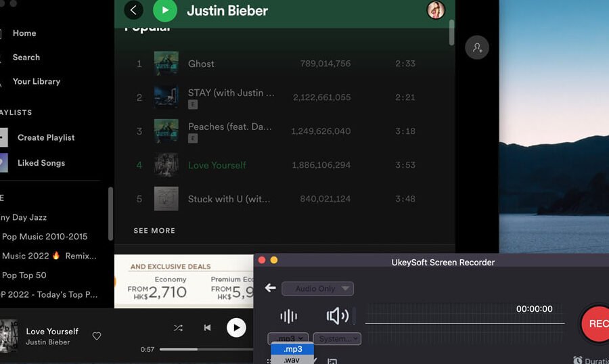Click the Spotify sidebar scrollbar
Screen dimensions: 609x364
tap(110, 214)
